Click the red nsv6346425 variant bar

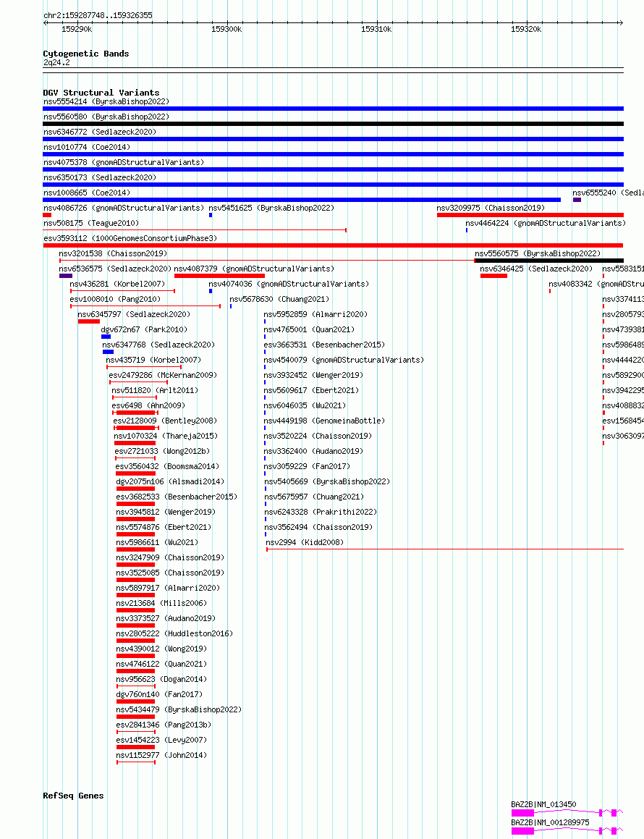(x=493, y=276)
